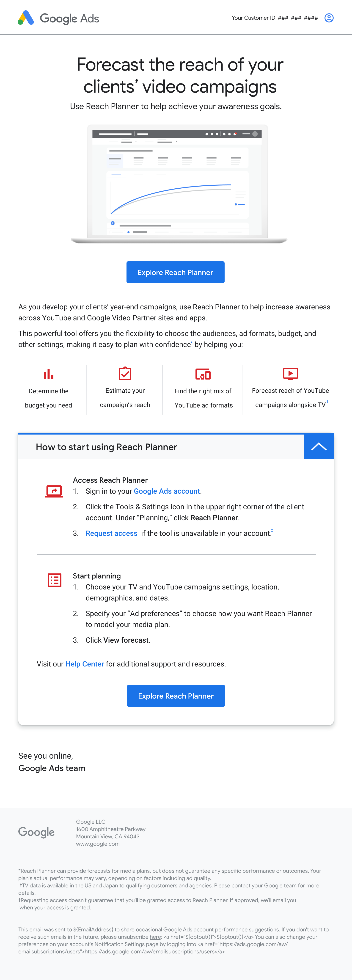This screenshot has height=980, width=352.
Task: Click the unsubscribe here link
Action: click(155, 937)
